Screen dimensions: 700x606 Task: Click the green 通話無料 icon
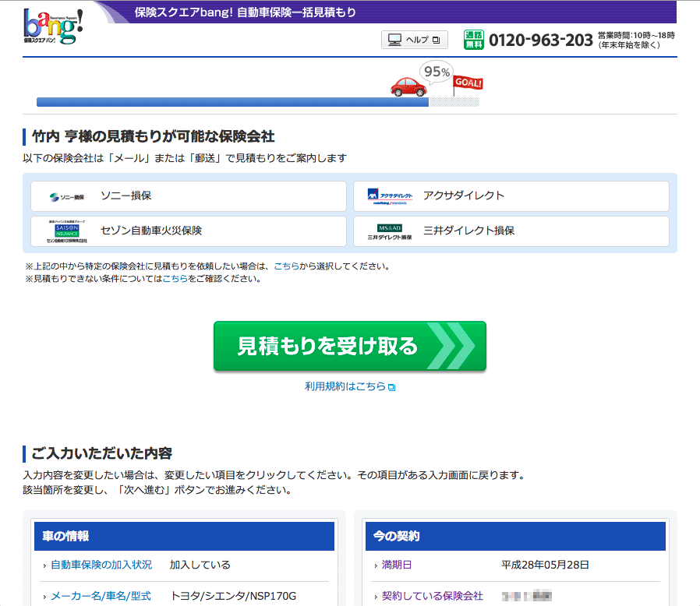[474, 40]
